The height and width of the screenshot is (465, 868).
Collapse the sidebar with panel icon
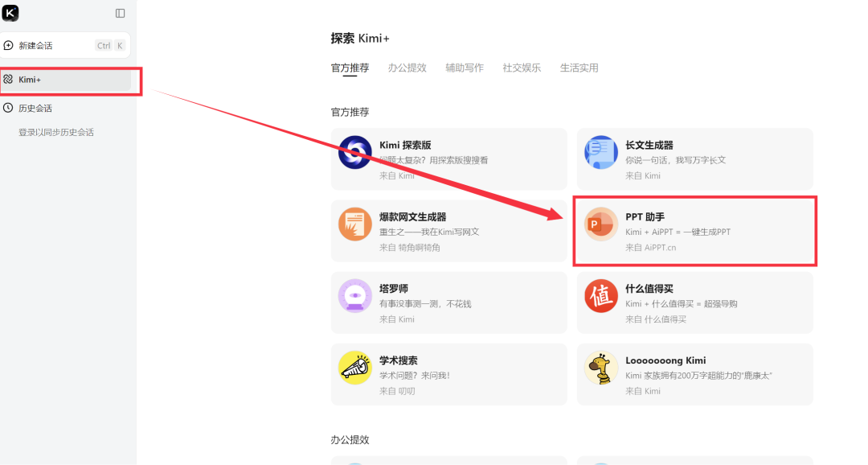pos(120,14)
